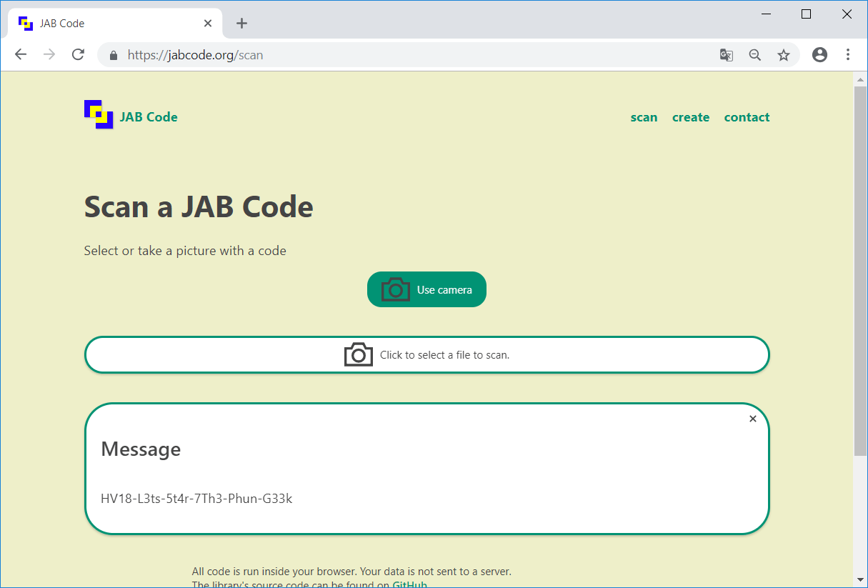Select scan in the navigation
868x588 pixels.
644,117
